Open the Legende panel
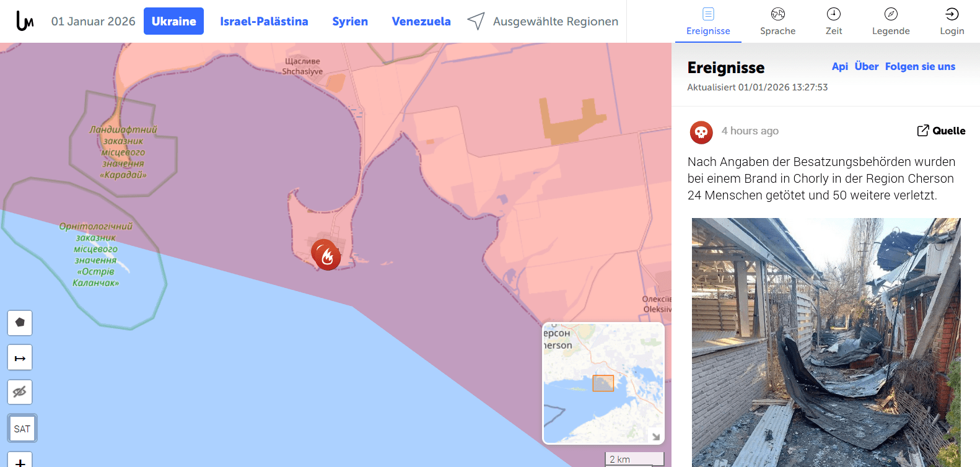Image resolution: width=980 pixels, height=467 pixels. pyautogui.click(x=891, y=22)
